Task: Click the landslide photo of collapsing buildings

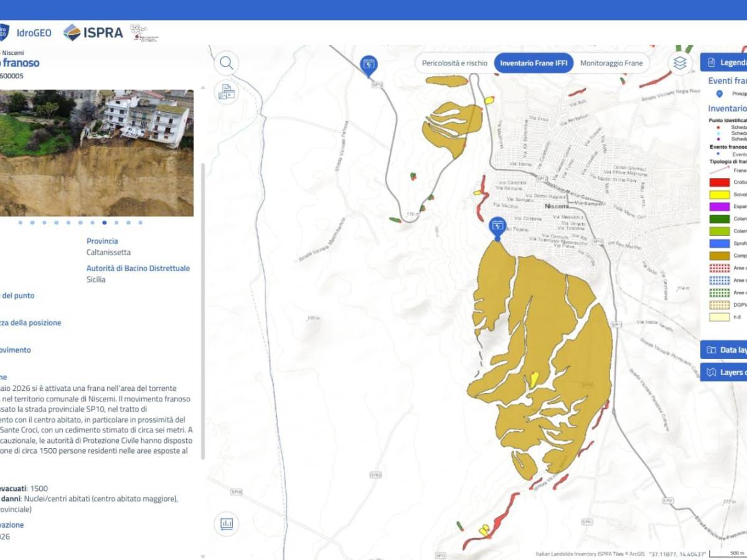Action: coord(96,152)
